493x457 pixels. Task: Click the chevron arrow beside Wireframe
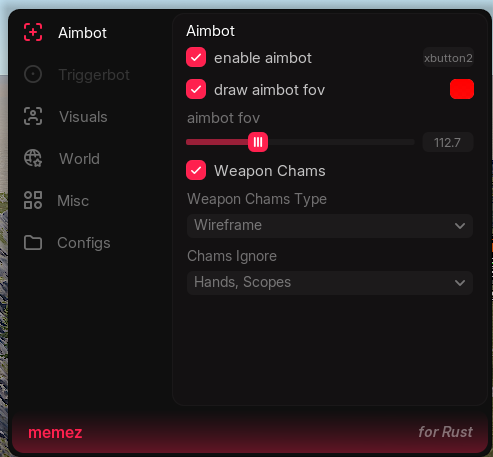point(460,226)
